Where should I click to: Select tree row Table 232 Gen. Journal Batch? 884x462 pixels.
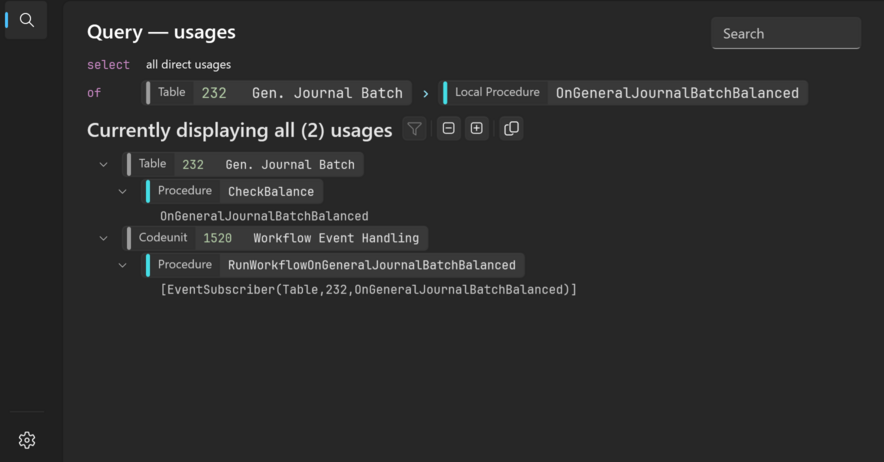(243, 164)
